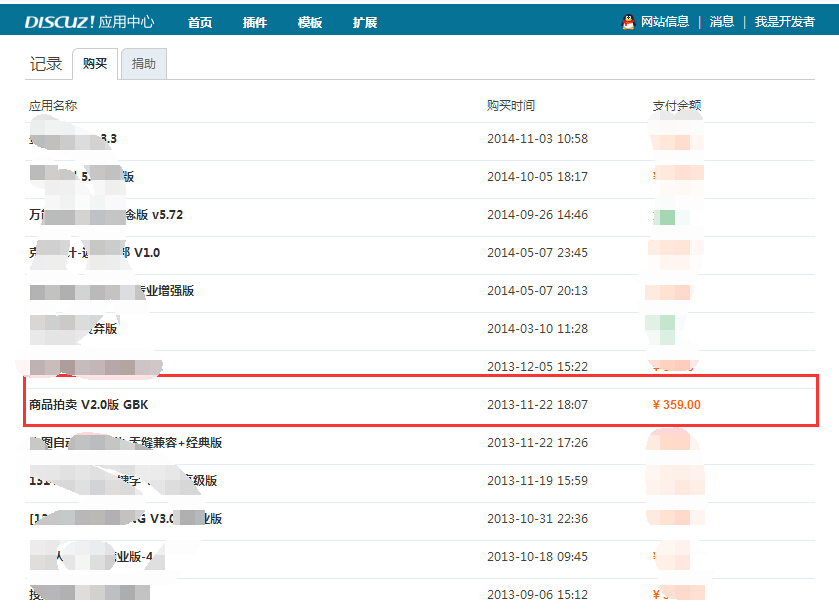Open the 扩展 menu item
839x616 pixels.
[364, 20]
